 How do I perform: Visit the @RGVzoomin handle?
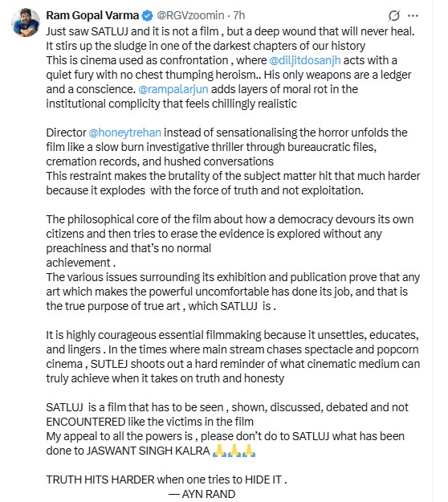click(190, 15)
